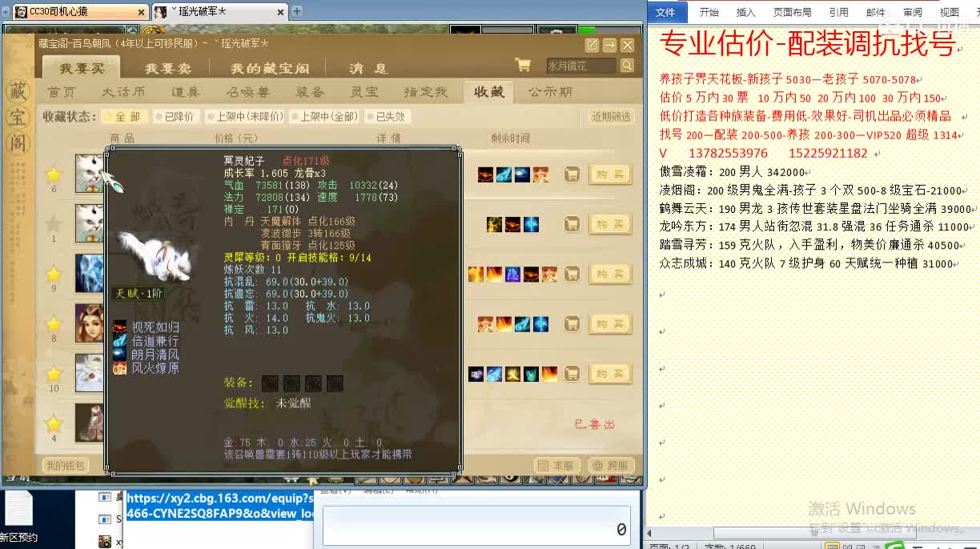Toggle favorite star of item numbered 9

point(54,274)
